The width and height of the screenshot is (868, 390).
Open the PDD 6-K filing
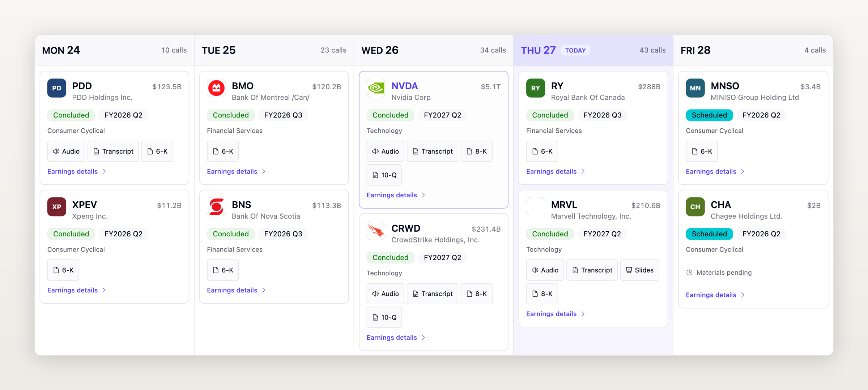click(x=157, y=151)
